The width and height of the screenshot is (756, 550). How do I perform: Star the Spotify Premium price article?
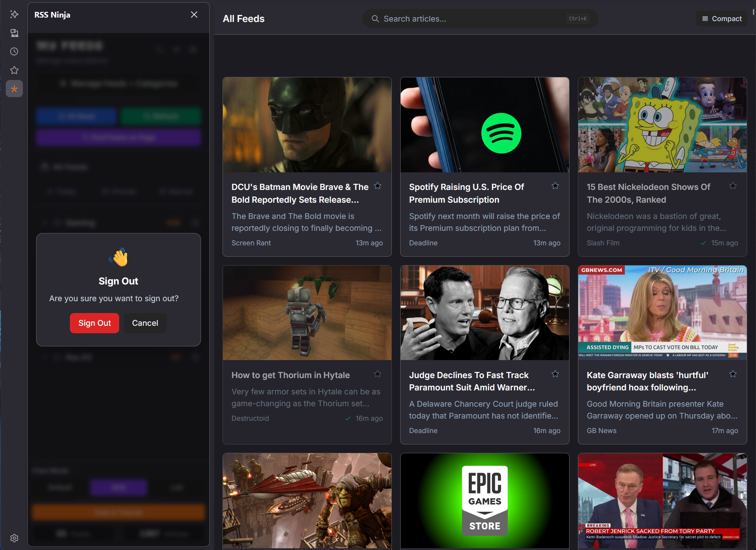(555, 186)
